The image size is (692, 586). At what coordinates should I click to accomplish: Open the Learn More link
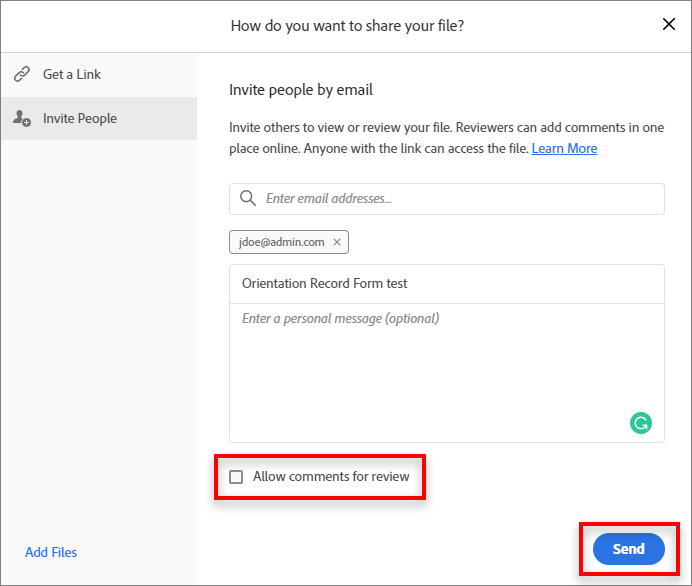click(x=564, y=149)
